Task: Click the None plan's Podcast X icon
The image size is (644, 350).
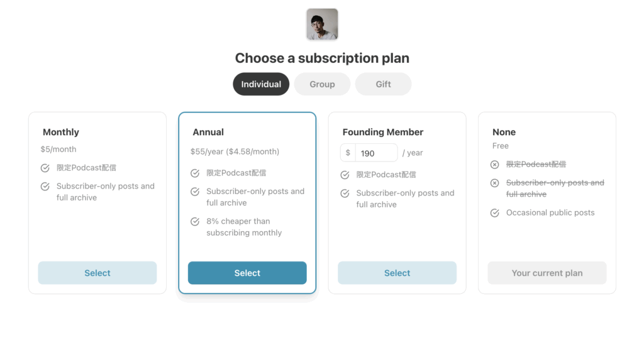Action: pos(494,165)
